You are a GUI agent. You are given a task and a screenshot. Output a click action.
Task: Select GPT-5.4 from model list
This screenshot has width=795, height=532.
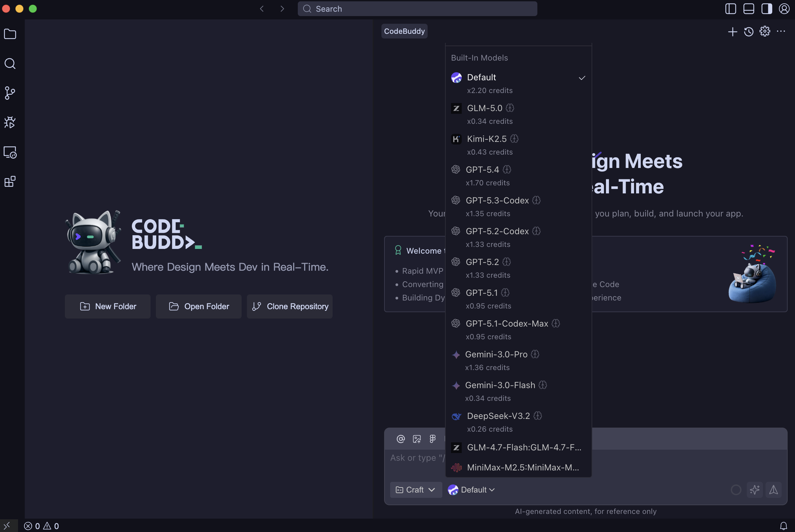(482, 170)
